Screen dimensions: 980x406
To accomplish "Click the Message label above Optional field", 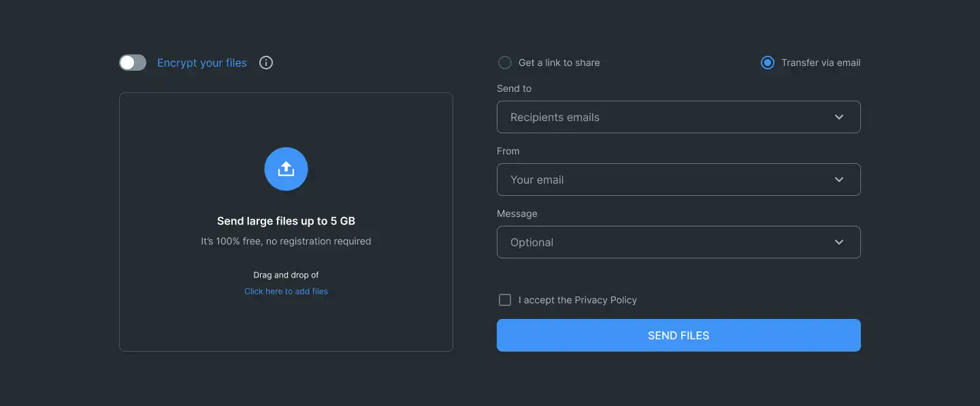I will point(517,214).
